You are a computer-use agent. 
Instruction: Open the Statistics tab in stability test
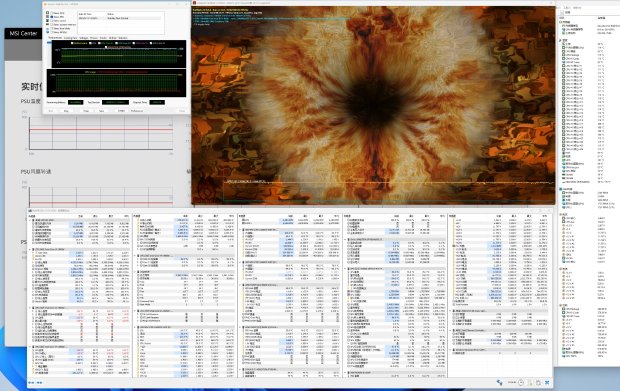tap(123, 38)
